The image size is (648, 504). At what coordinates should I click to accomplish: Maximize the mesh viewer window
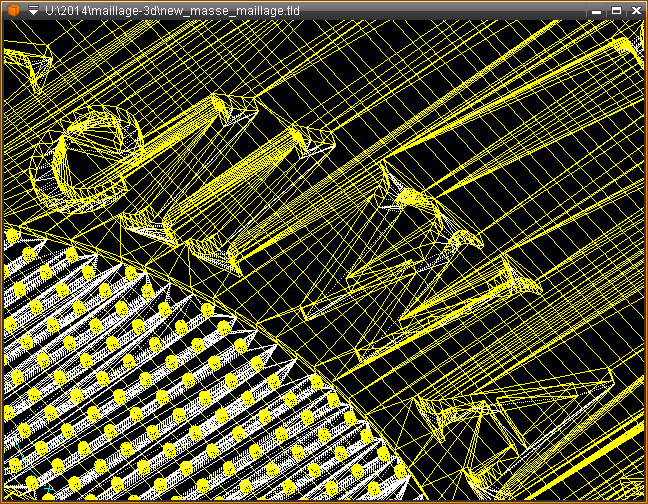click(x=615, y=10)
